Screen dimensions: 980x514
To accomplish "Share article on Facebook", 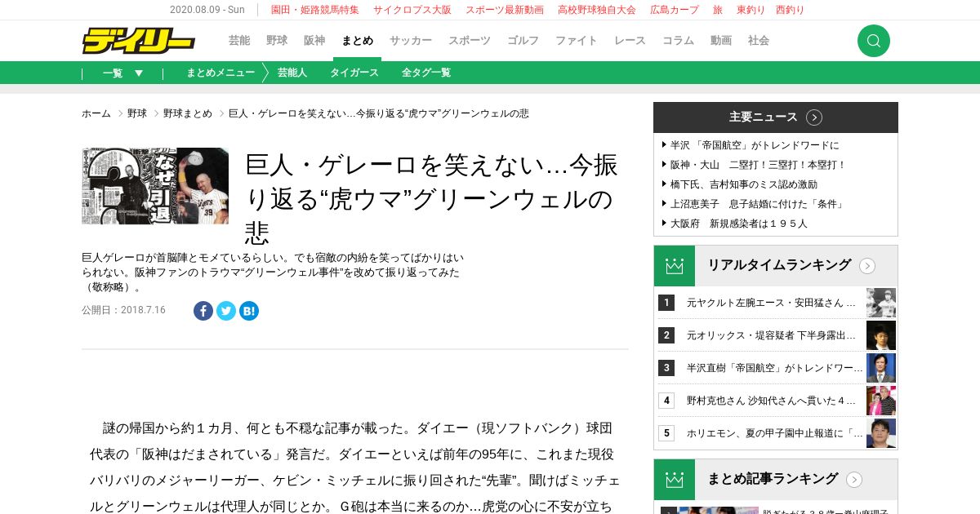I will click(x=203, y=311).
